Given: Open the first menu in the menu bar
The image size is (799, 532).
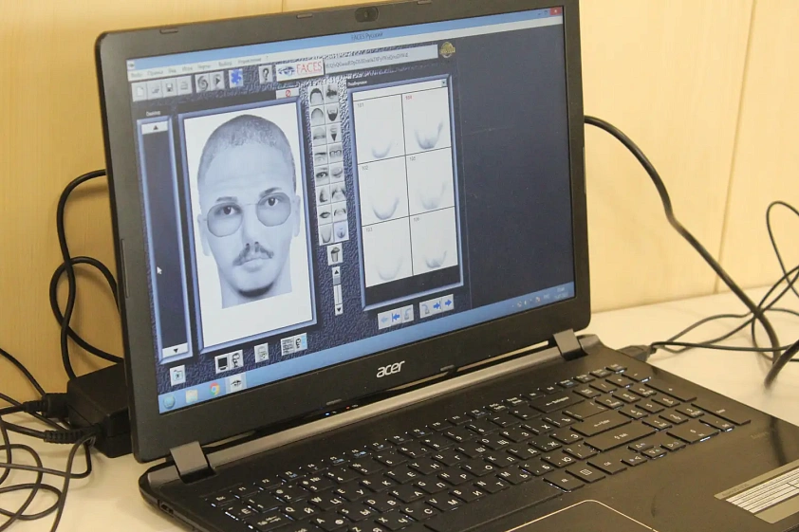Looking at the screenshot, I should click(x=137, y=75).
